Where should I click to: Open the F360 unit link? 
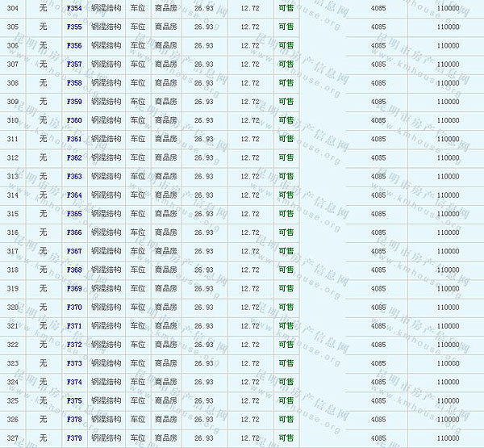pyautogui.click(x=73, y=120)
